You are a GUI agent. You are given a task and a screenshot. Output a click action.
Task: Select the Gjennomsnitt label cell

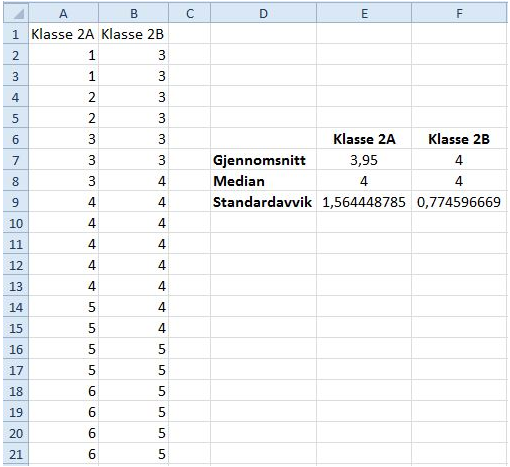(x=263, y=160)
